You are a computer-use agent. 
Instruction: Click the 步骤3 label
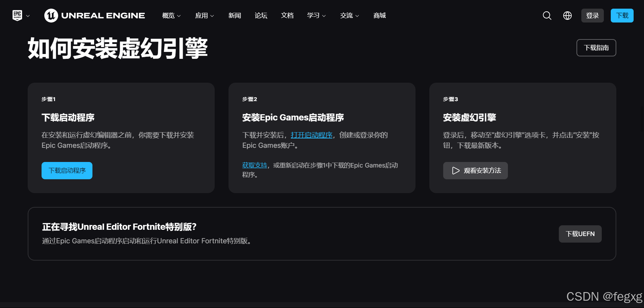coord(450,99)
